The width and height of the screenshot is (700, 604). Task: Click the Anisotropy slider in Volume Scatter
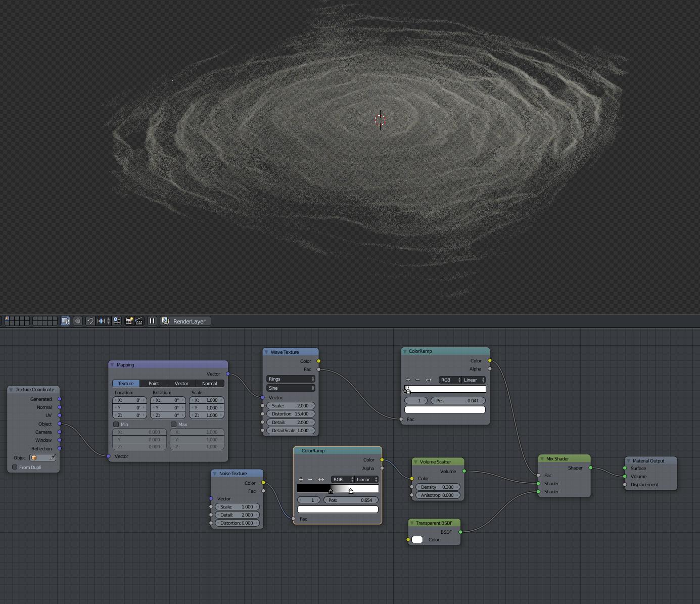pos(438,495)
